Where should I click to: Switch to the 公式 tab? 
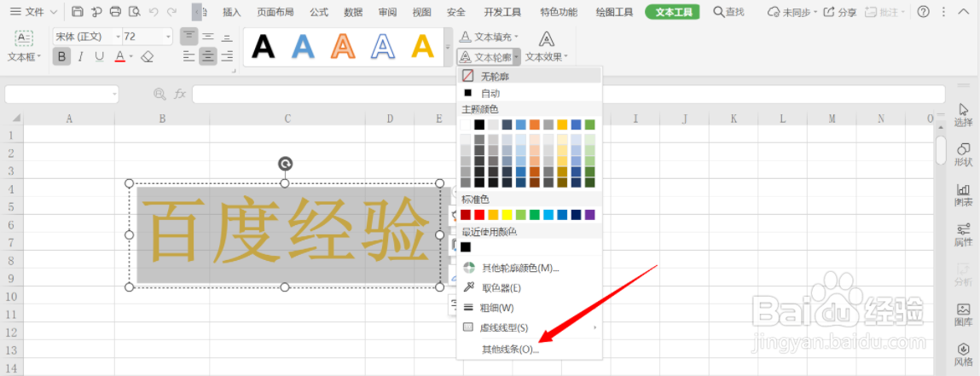click(319, 12)
